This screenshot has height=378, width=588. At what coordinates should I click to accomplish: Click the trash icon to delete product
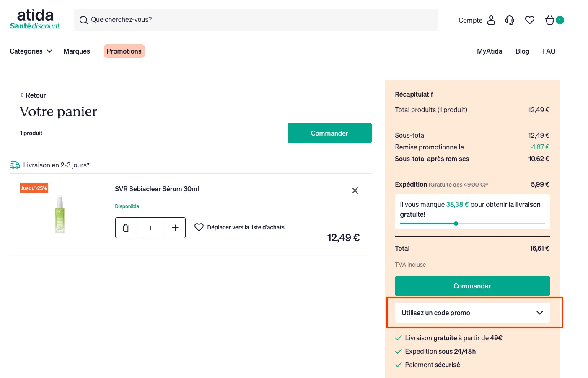tap(126, 228)
